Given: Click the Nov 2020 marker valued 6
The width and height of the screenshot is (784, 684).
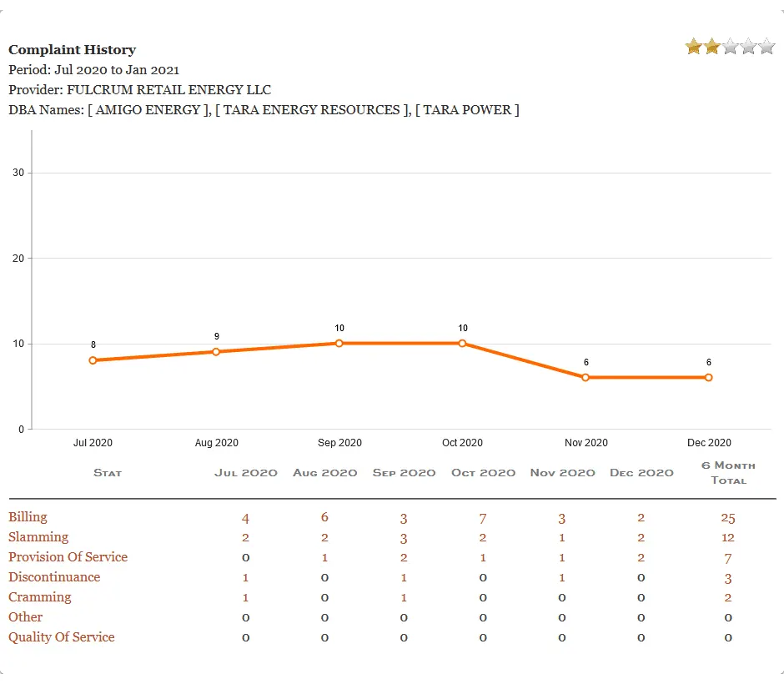Looking at the screenshot, I should coord(586,377).
